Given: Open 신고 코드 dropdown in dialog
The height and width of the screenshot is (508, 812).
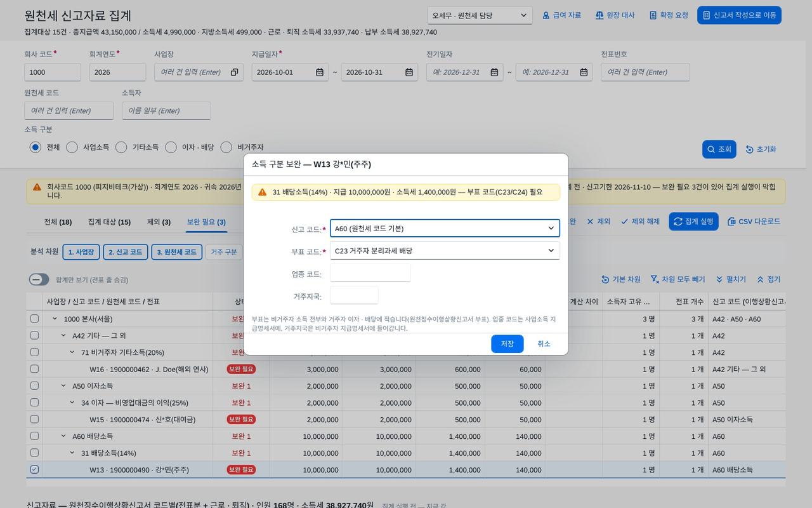Looking at the screenshot, I should [x=445, y=229].
